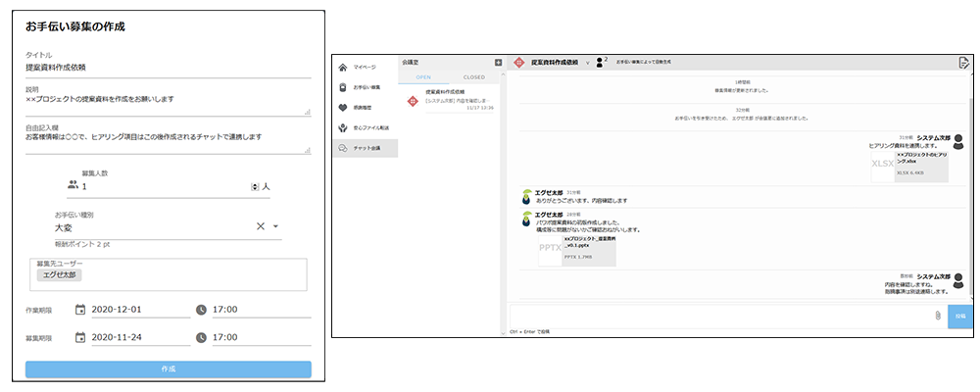
Task: Expand chevron next to 提案資料作成依頼 header
Action: click(x=587, y=62)
